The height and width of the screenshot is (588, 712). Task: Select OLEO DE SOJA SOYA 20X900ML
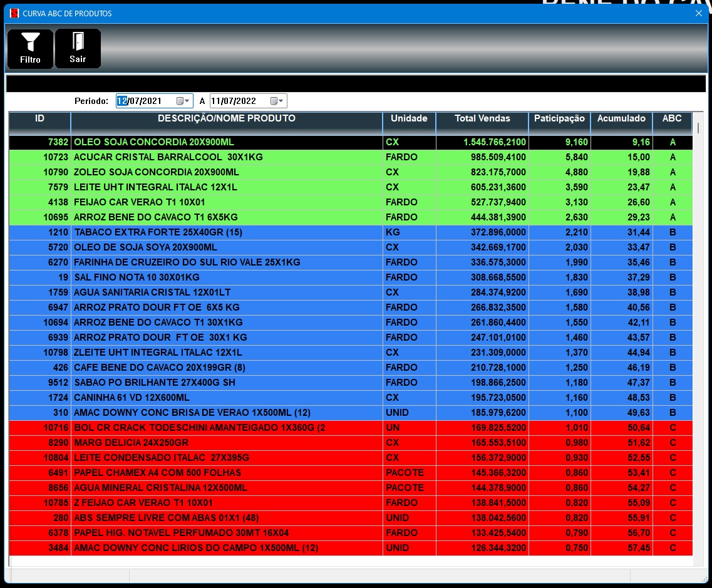351,247
